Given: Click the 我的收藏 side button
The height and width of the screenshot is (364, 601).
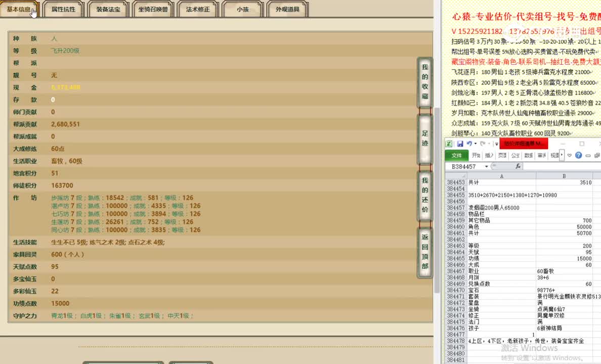Looking at the screenshot, I should click(x=424, y=81).
